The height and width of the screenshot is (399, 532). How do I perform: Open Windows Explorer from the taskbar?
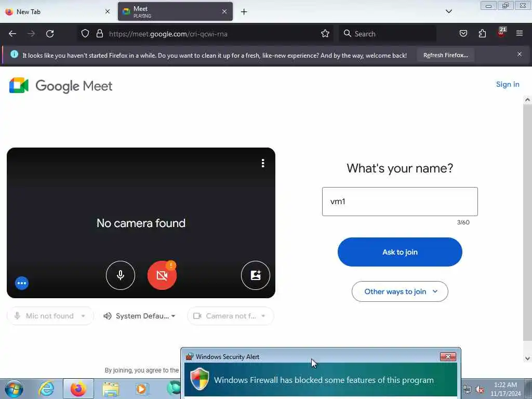click(x=111, y=390)
